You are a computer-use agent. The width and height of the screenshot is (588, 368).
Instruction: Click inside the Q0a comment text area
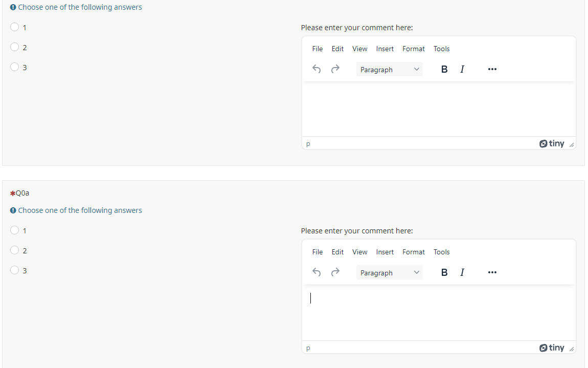(438, 312)
